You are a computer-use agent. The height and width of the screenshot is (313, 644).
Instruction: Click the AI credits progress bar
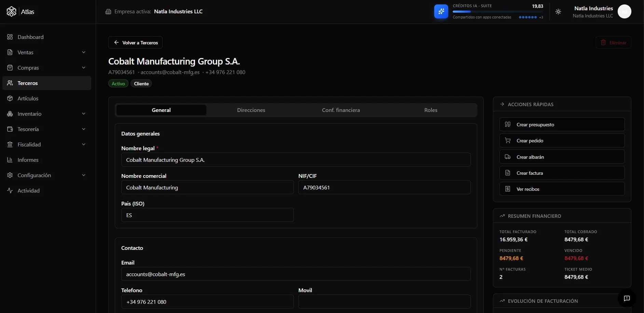[498, 12]
